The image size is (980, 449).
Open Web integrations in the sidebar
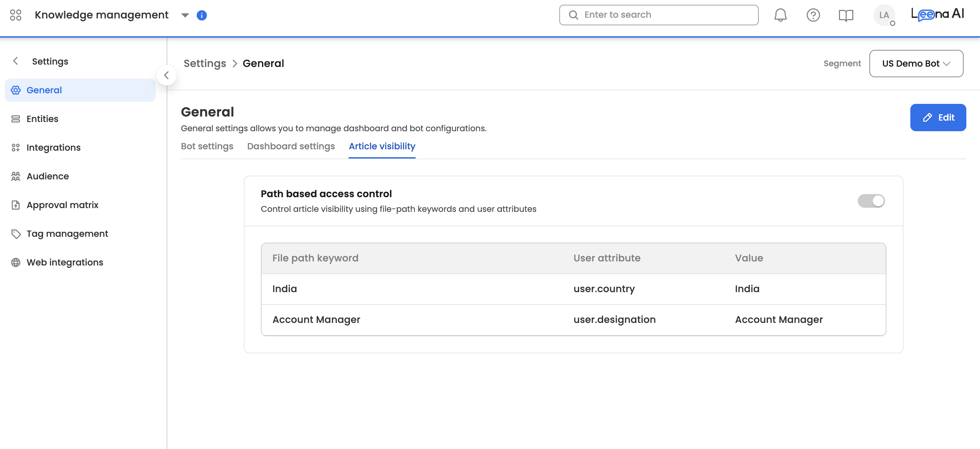point(65,262)
